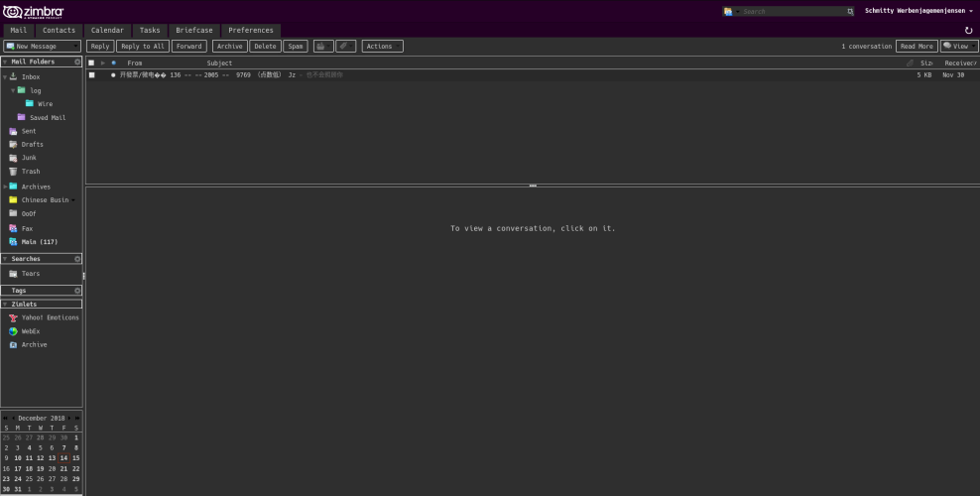Click the Zimbra logo

pyautogui.click(x=33, y=12)
